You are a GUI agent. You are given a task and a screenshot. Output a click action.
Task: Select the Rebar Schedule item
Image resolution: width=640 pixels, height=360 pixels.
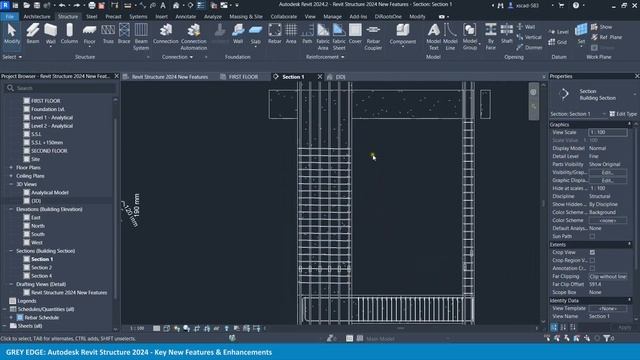42,318
